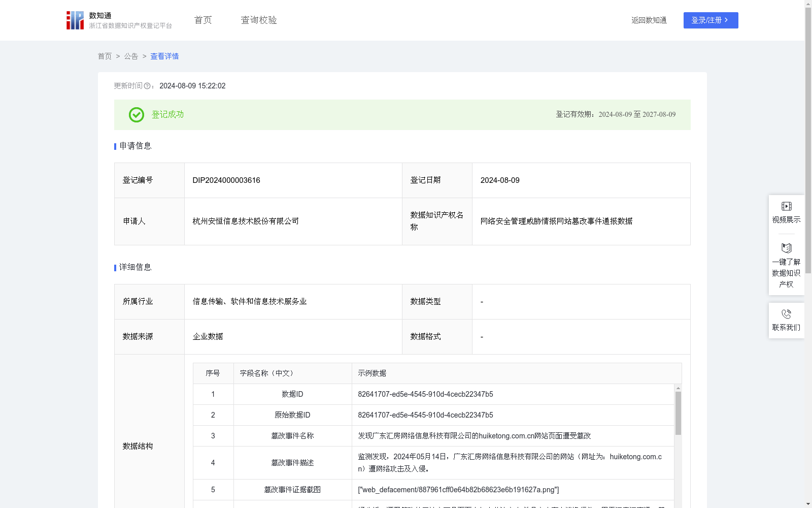Click the 登记日期 value 2024-08-09
Viewport: 812px width, 508px height.
click(x=500, y=180)
